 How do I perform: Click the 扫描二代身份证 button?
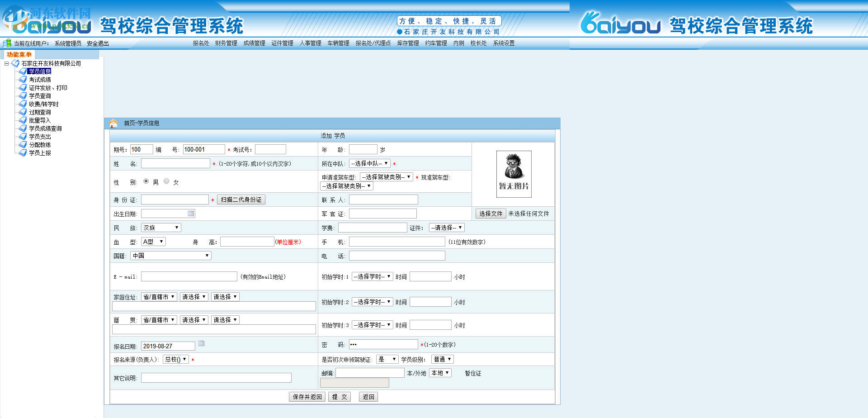pos(241,199)
